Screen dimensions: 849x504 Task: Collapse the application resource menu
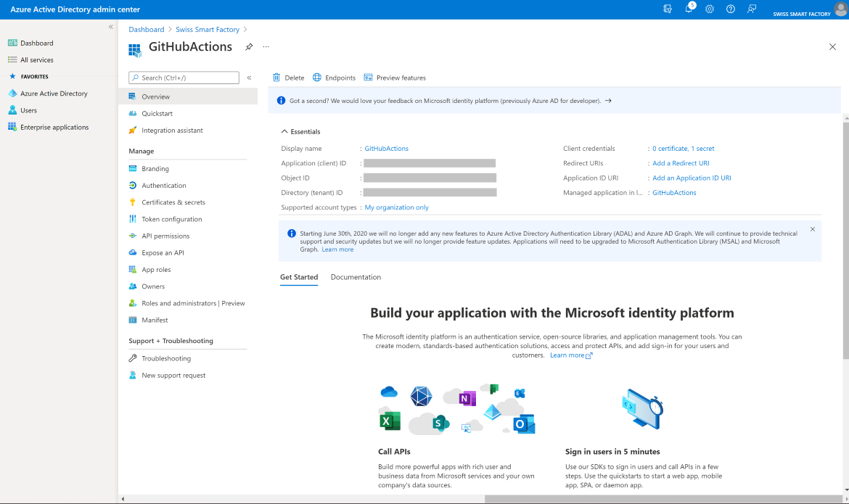[x=250, y=78]
